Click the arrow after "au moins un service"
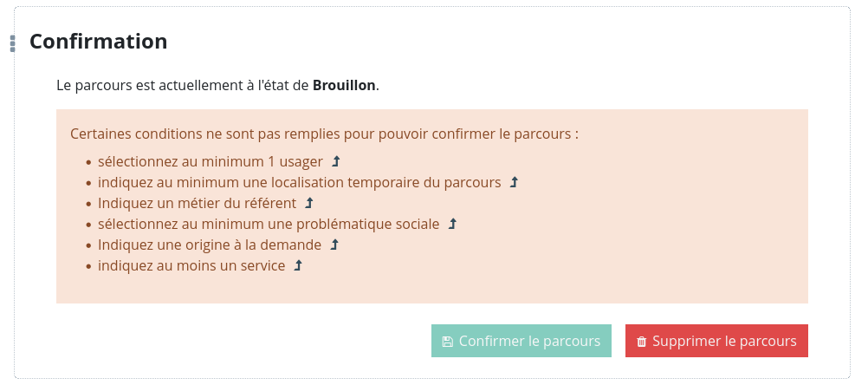 pyautogui.click(x=298, y=265)
